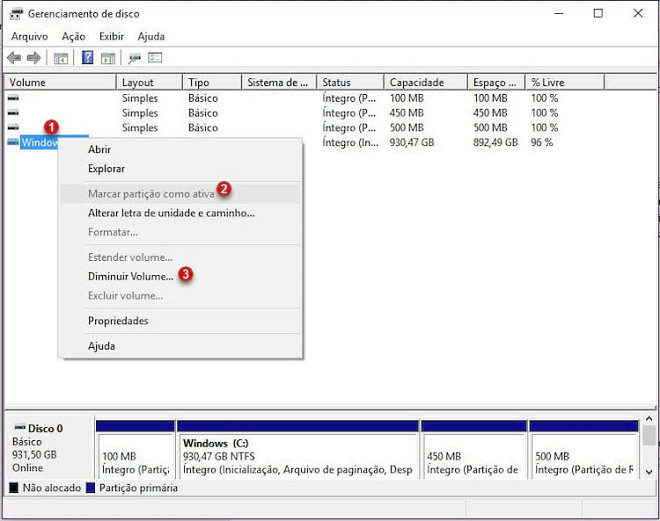Open the Arquivo menu
Screen dimensions: 660x521
point(29,36)
